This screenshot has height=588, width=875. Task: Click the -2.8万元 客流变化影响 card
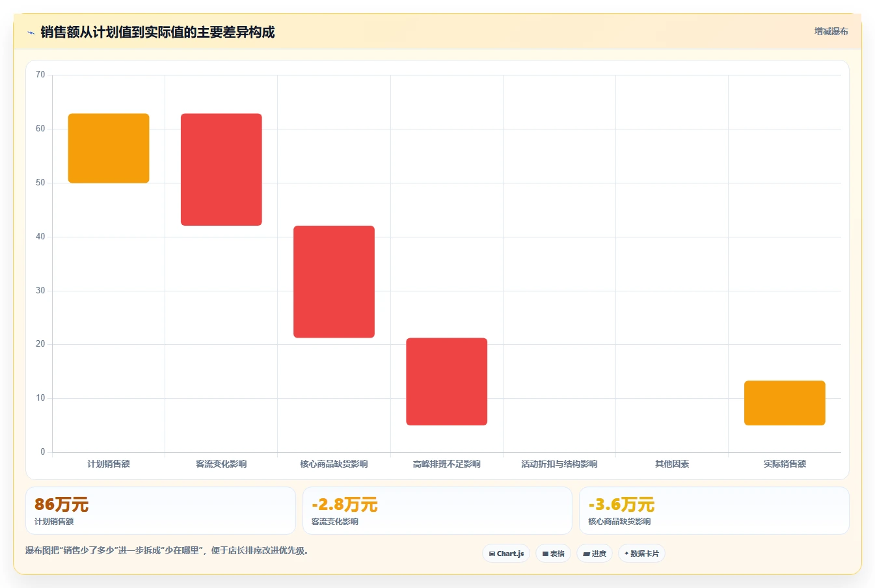click(437, 511)
